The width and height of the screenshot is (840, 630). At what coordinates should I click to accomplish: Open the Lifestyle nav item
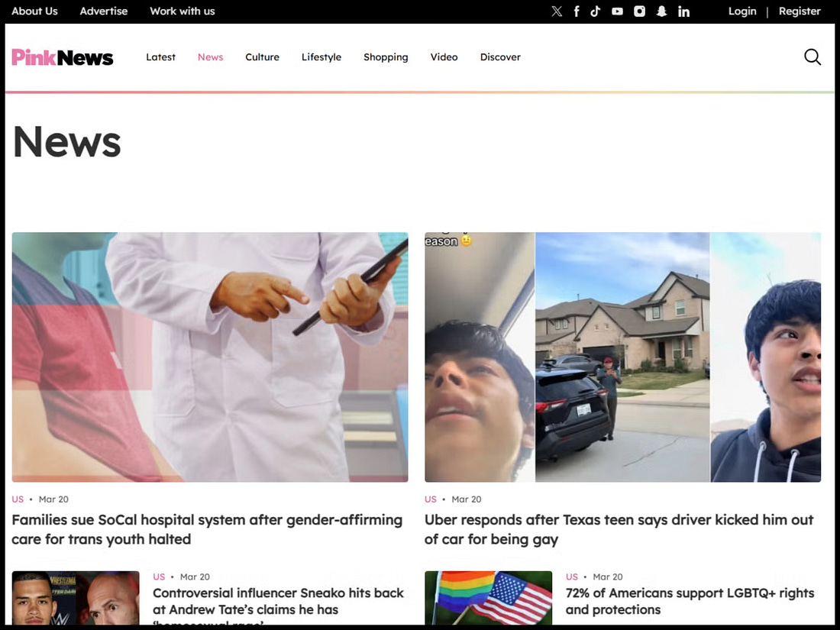[321, 57]
